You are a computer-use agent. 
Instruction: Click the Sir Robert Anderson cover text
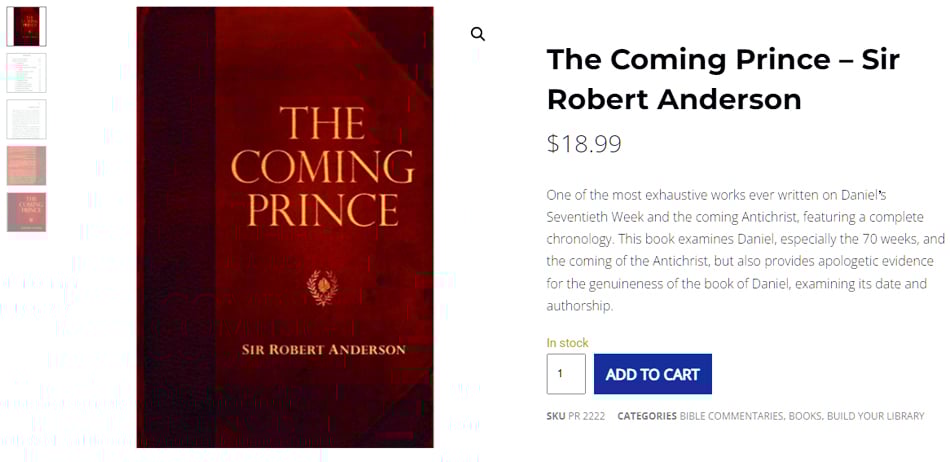(323, 350)
